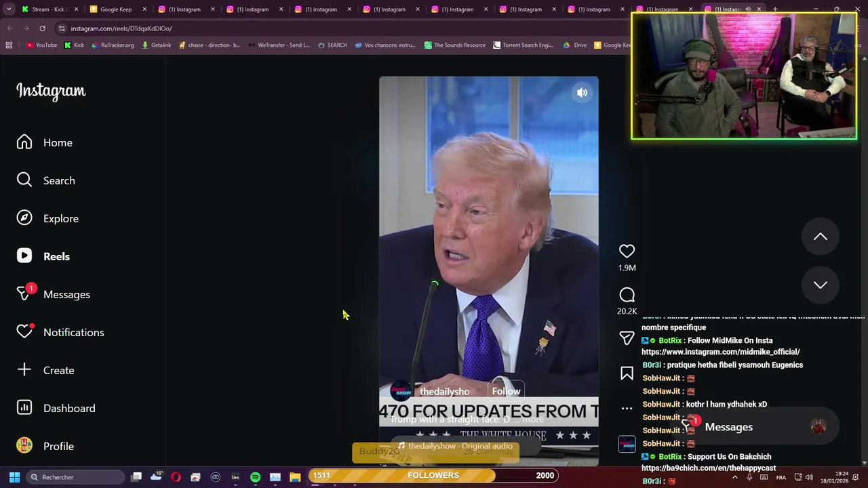The image size is (868, 488).
Task: Open the RuTracker.org bookmark
Action: pos(113,45)
